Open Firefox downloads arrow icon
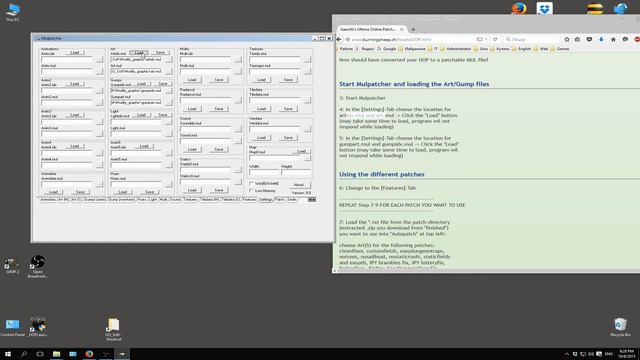The height and width of the screenshot is (360, 640). click(x=601, y=40)
